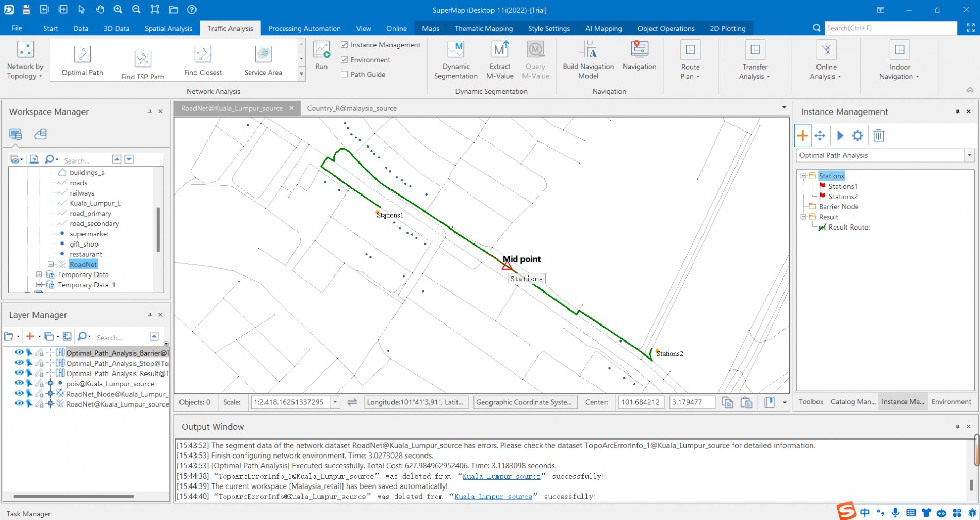980x520 pixels.
Task: Open the Spatial Analysis ribbon tab
Action: 168,28
